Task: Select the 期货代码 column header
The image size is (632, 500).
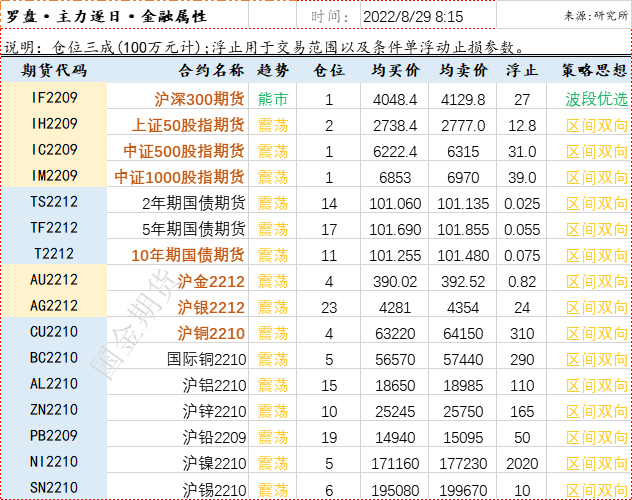Action: (x=54, y=70)
